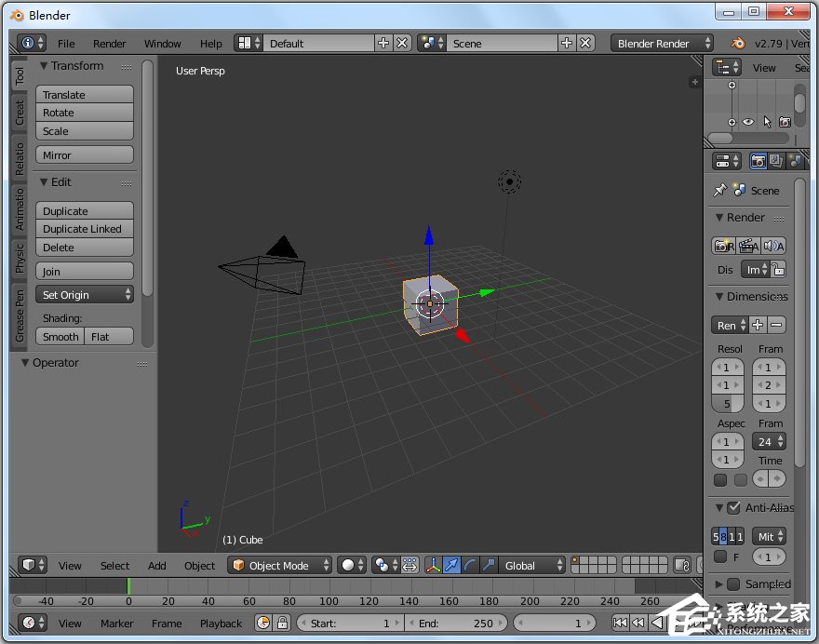Click the jump to start playback icon
Image resolution: width=819 pixels, height=644 pixels.
pyautogui.click(x=621, y=623)
